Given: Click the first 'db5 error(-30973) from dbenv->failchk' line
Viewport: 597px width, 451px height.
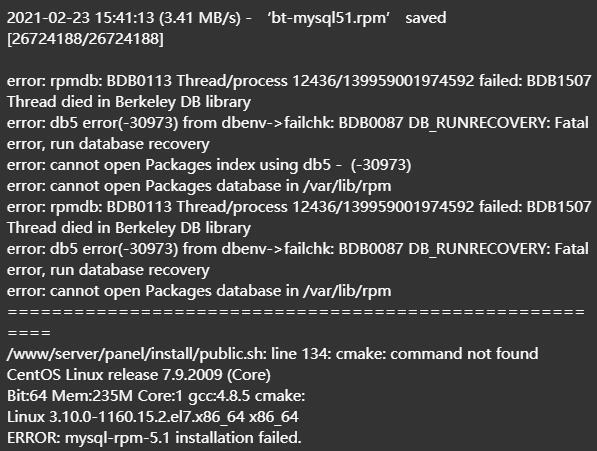Looking at the screenshot, I should click(x=298, y=123).
